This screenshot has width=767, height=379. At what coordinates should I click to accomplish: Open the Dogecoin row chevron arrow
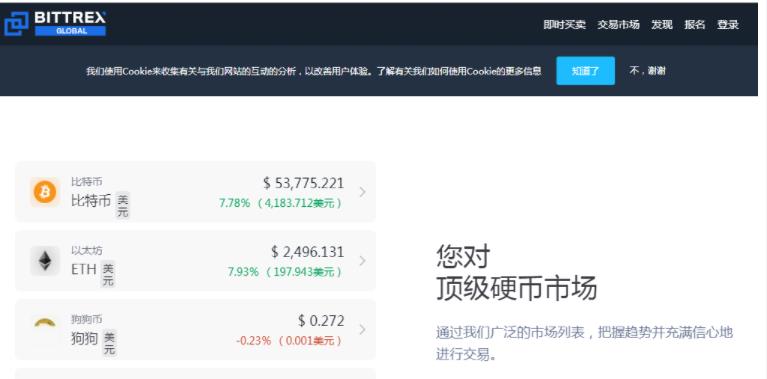[362, 330]
